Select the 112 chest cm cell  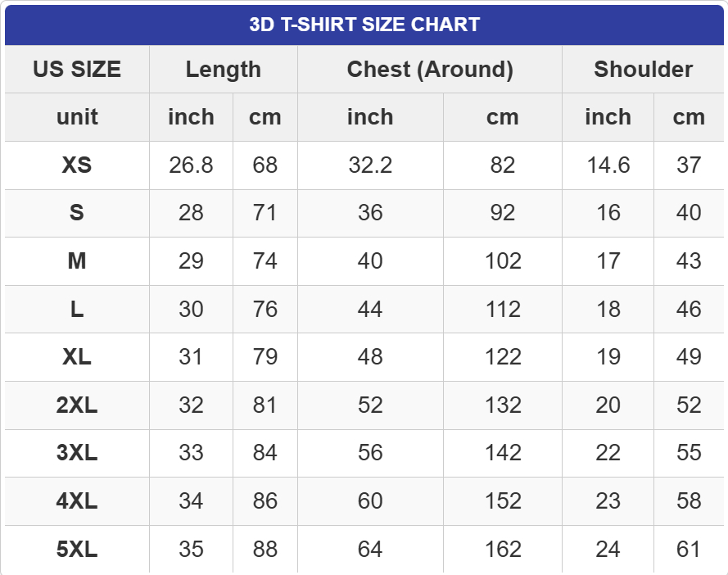coord(502,310)
